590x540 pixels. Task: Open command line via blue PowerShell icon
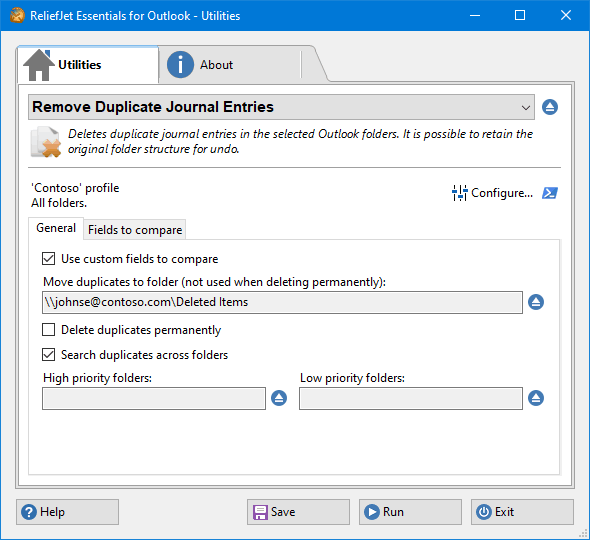click(x=550, y=193)
